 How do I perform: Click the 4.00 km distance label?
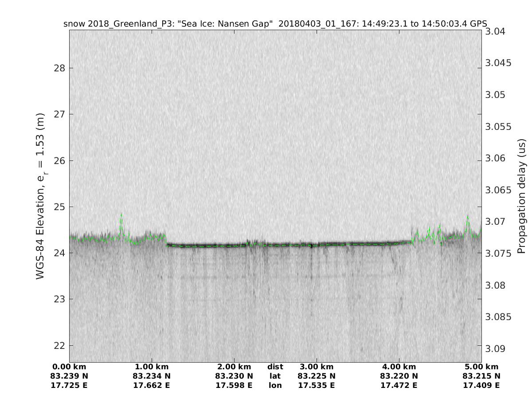399,367
